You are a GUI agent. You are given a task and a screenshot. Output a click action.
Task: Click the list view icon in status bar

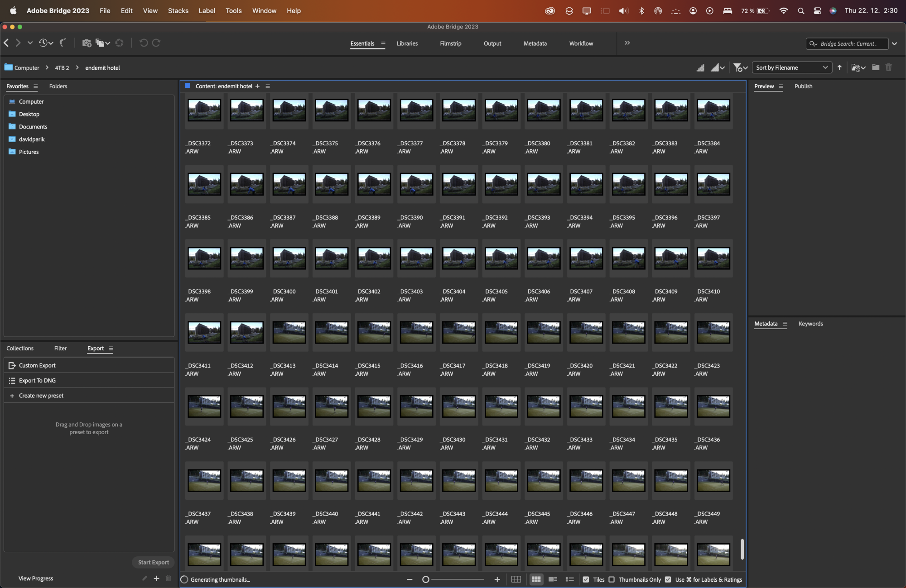(570, 579)
